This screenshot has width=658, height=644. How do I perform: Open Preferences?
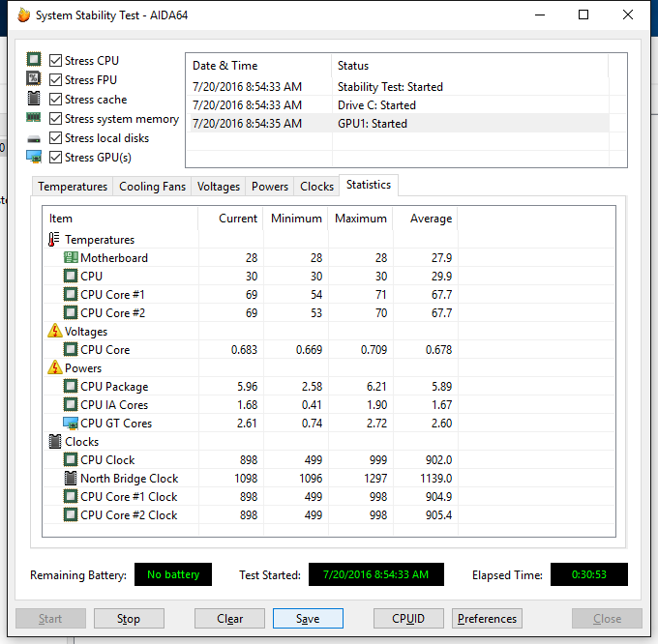[x=487, y=619]
